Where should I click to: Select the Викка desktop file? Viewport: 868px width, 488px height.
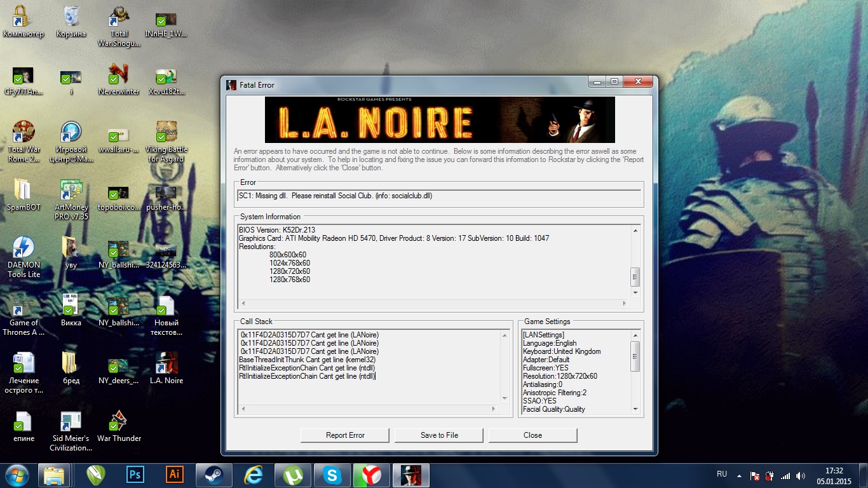click(71, 310)
